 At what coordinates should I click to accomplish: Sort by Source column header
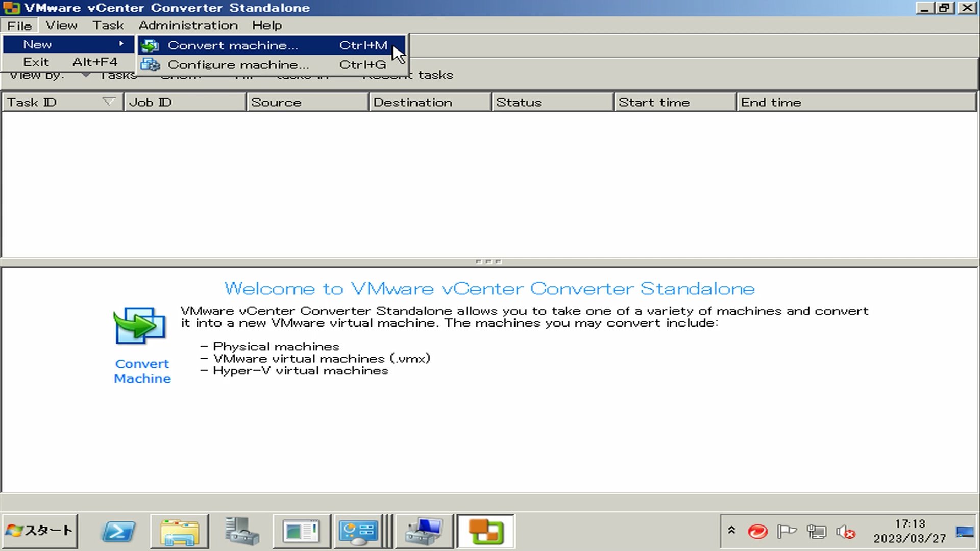tap(307, 102)
